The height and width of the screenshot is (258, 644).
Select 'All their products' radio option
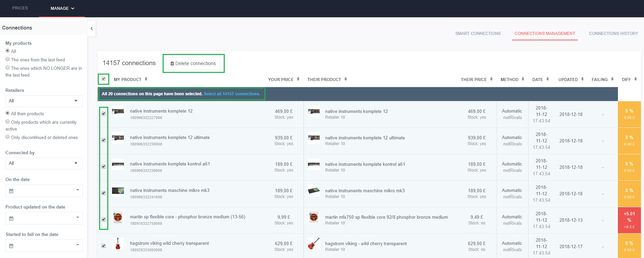[7, 113]
